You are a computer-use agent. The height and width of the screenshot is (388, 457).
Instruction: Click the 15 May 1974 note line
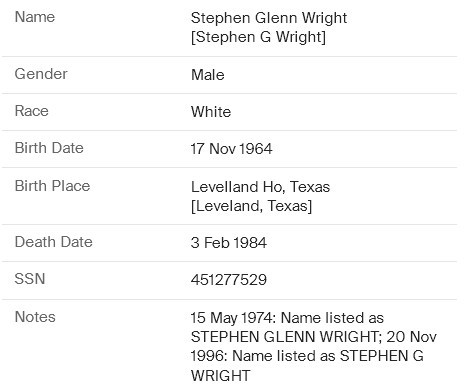click(x=287, y=318)
